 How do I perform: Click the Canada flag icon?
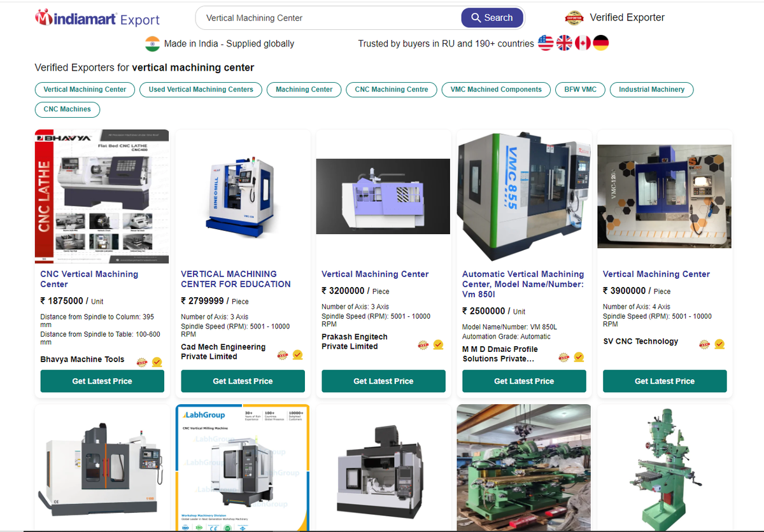[x=583, y=43]
